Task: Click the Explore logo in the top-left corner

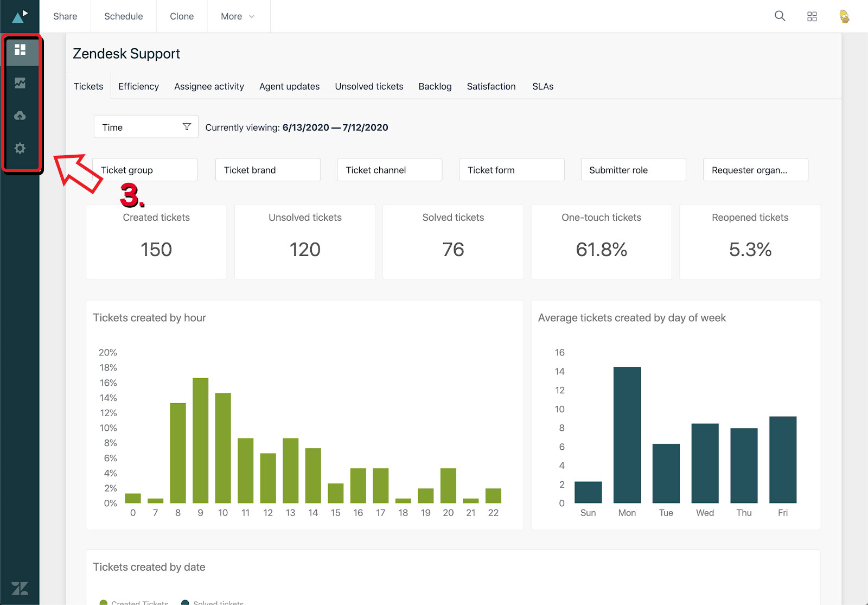Action: (x=20, y=16)
